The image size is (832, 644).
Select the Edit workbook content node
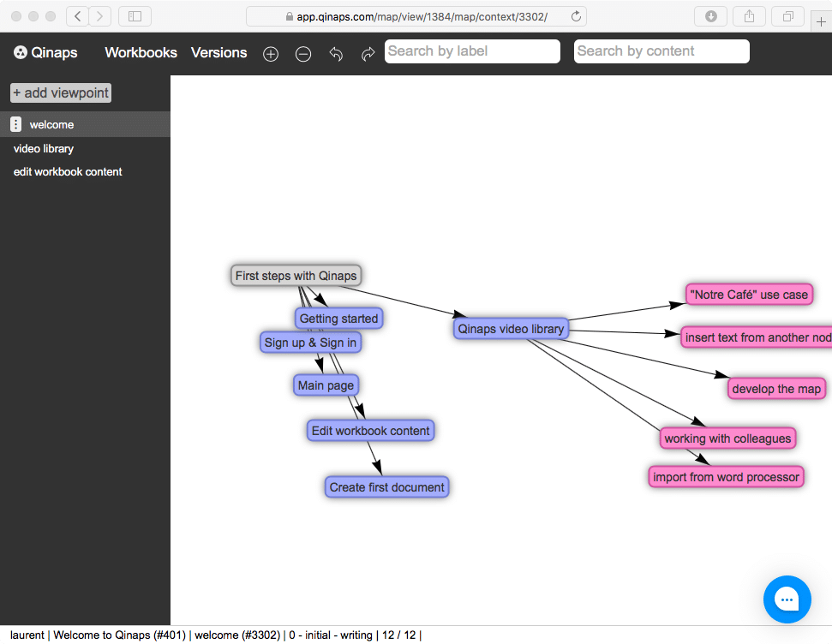pyautogui.click(x=370, y=431)
